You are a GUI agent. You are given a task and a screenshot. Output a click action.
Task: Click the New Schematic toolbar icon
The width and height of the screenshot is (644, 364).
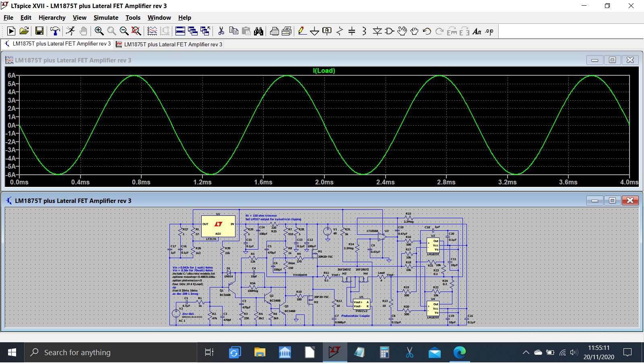[11, 31]
